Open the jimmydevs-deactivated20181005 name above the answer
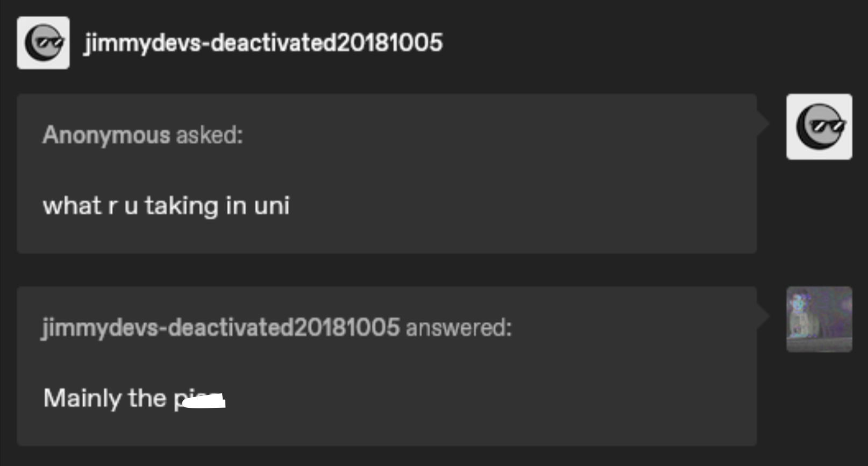 tap(220, 327)
